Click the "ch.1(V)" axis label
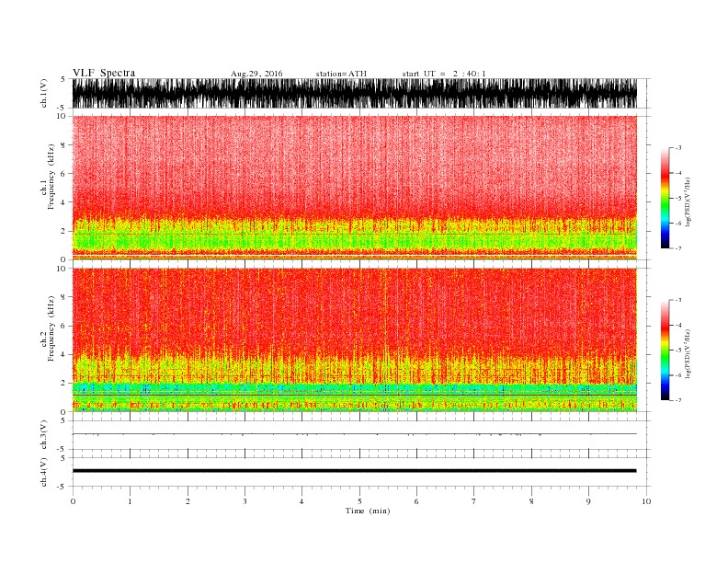The image size is (728, 563). 44,93
